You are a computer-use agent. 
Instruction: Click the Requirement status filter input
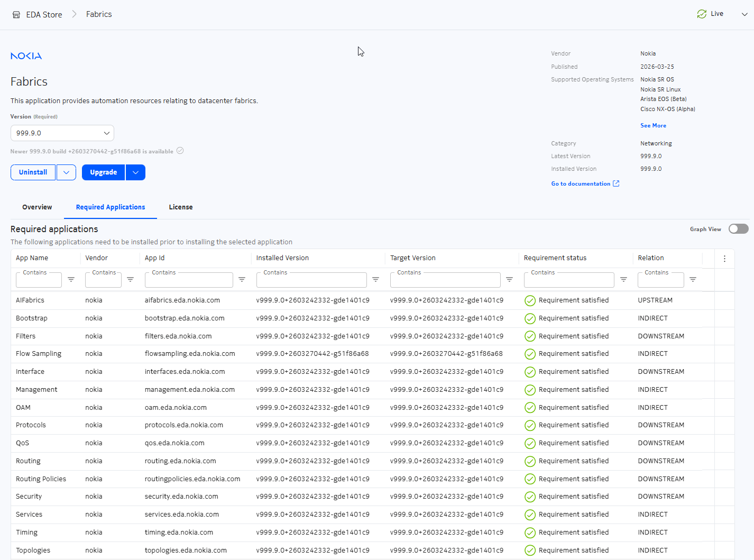point(569,280)
